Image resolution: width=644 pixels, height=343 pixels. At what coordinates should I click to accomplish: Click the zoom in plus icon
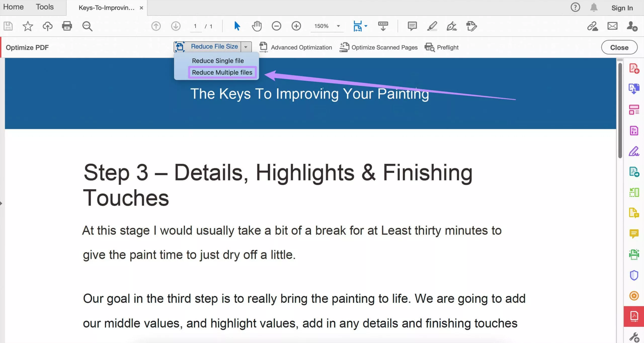(296, 26)
